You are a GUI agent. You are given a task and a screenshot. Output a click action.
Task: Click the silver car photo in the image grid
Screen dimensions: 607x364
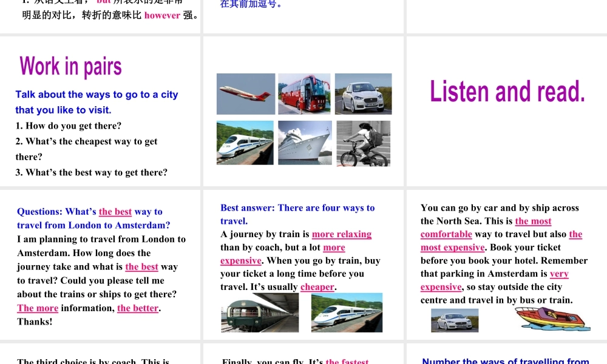[363, 94]
